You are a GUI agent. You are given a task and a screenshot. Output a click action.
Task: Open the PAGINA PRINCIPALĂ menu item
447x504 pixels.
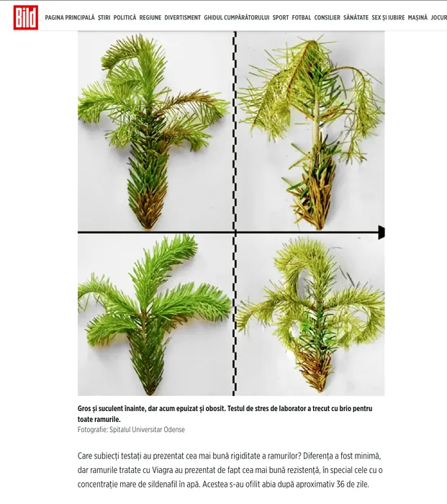point(70,18)
